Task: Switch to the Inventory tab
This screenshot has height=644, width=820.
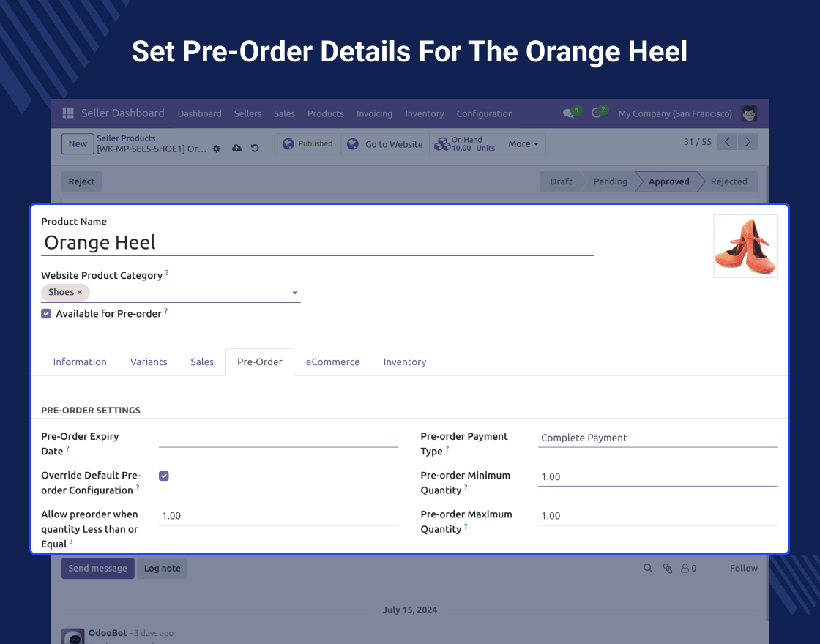Action: [x=405, y=362]
